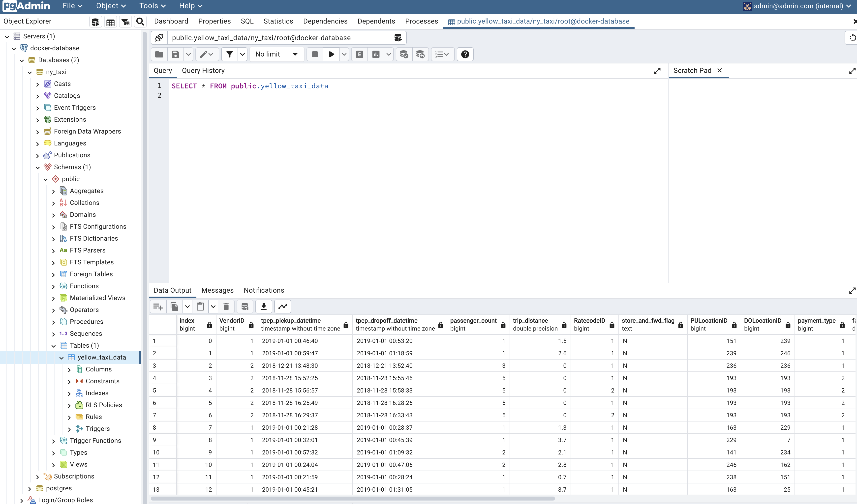Select row number 8 header in results
This screenshot has height=504, width=857.
(163, 427)
